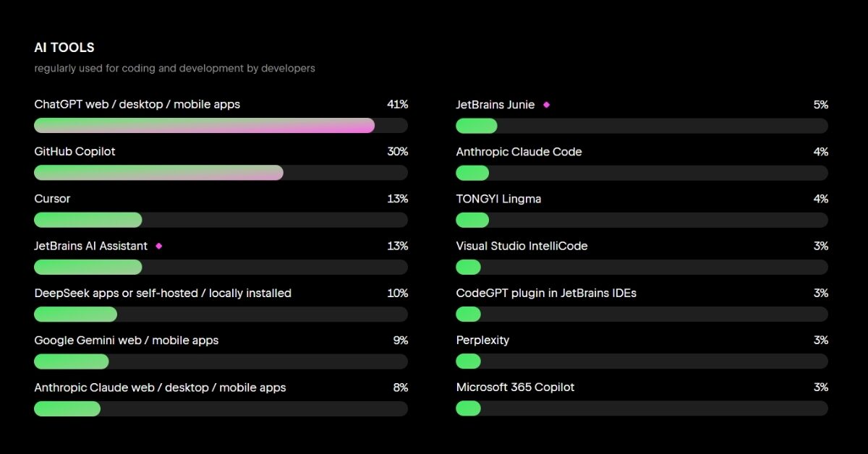
Task: Click the Microsoft 365 Copilot label
Action: pos(515,387)
